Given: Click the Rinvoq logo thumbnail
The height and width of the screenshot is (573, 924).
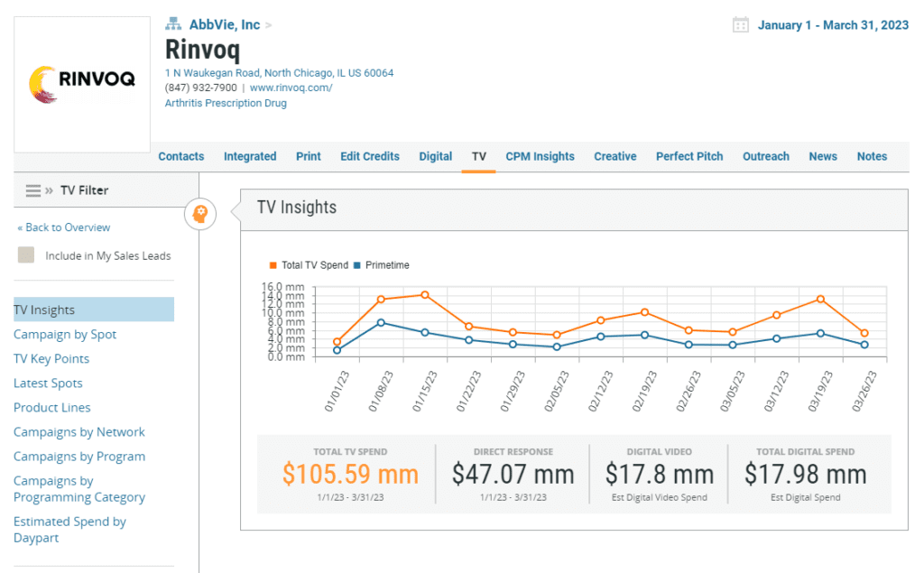Looking at the screenshot, I should [x=82, y=84].
